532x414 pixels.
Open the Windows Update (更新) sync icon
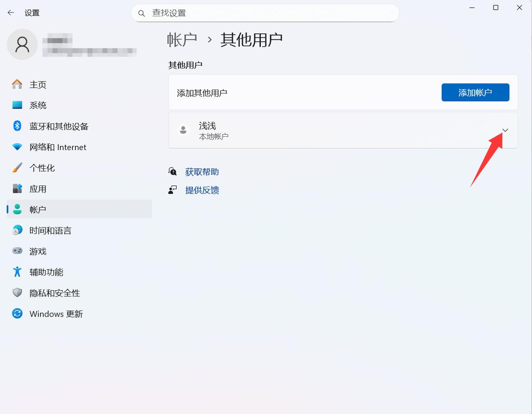17,314
